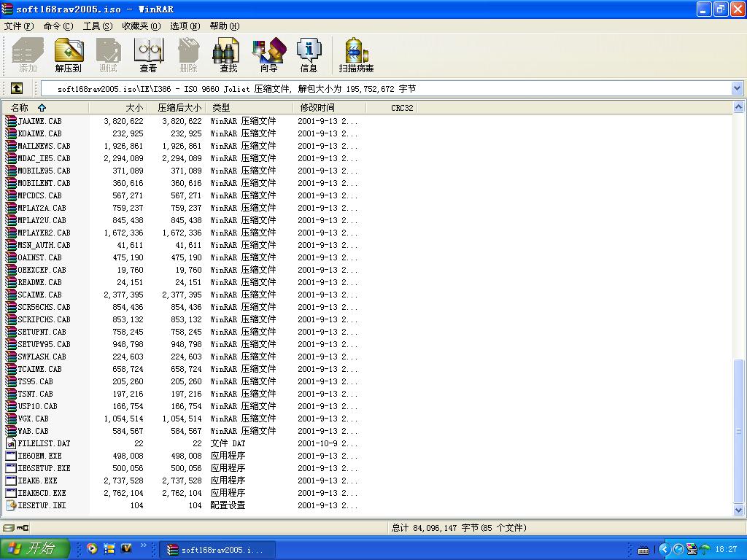Viewport: 747px width, 560px height.
Task: Click the third quick launch V icon
Action: pyautogui.click(x=126, y=548)
